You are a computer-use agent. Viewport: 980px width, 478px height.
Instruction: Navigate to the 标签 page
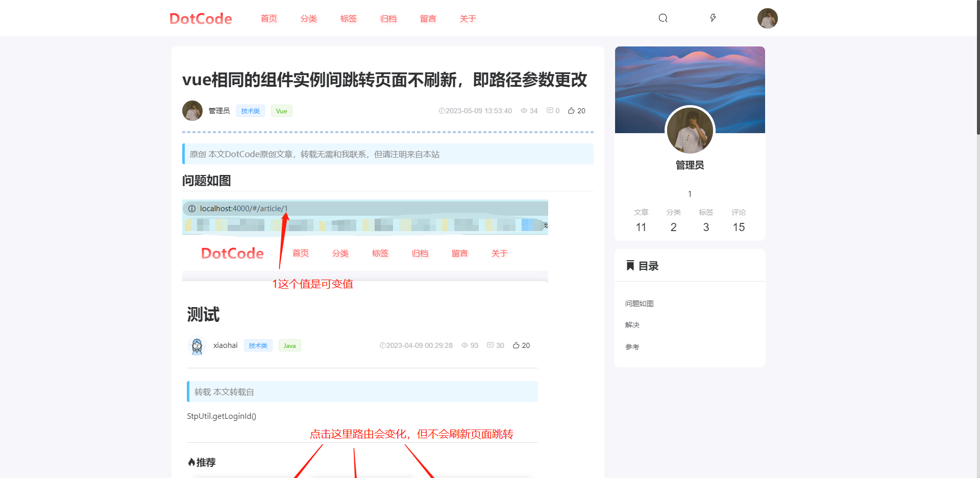pyautogui.click(x=349, y=19)
